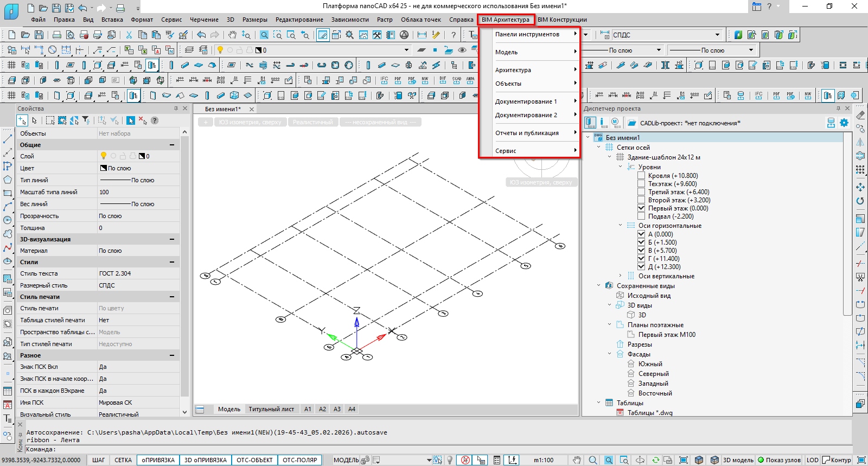Switch to the Титульный лист layout tab
Screen dimensions: 868x466
pos(271,409)
